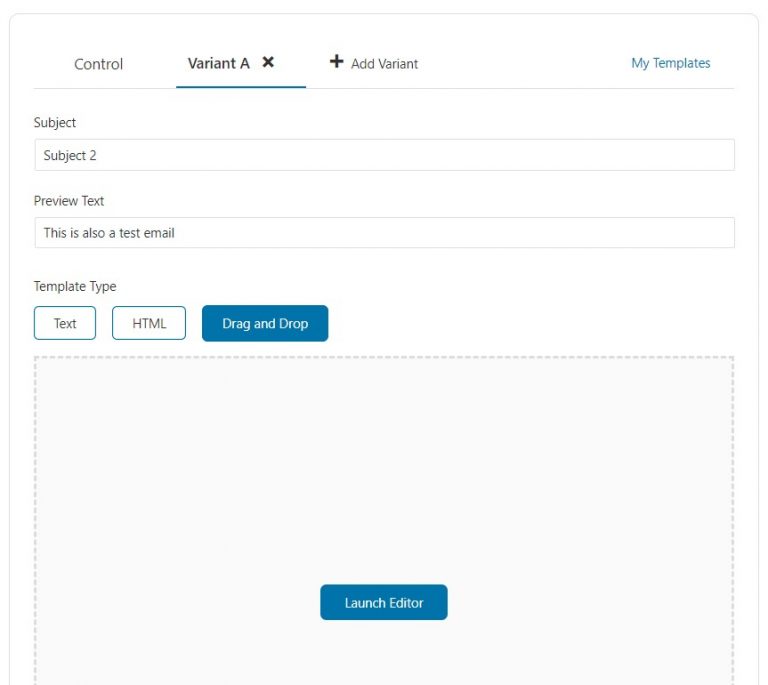The width and height of the screenshot is (768, 685).
Task: Click the underline beneath Variant A tab
Action: (x=241, y=87)
